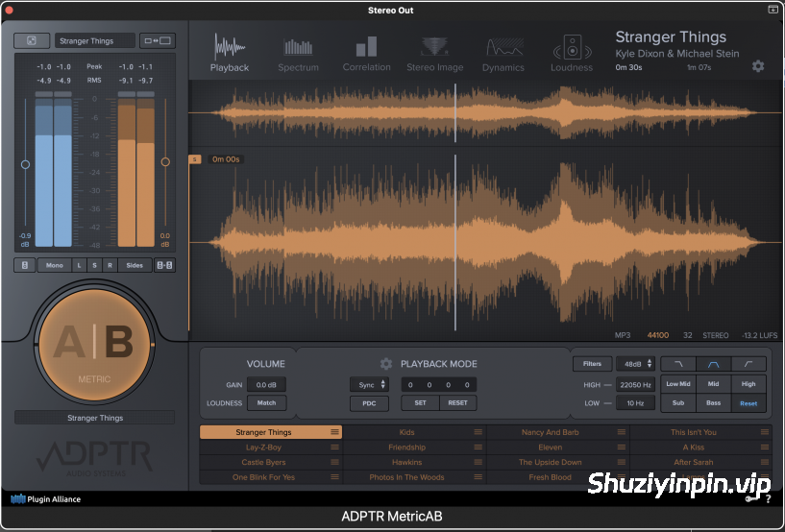The image size is (785, 532).
Task: Select the low-pass filter shape icon
Action: [678, 364]
